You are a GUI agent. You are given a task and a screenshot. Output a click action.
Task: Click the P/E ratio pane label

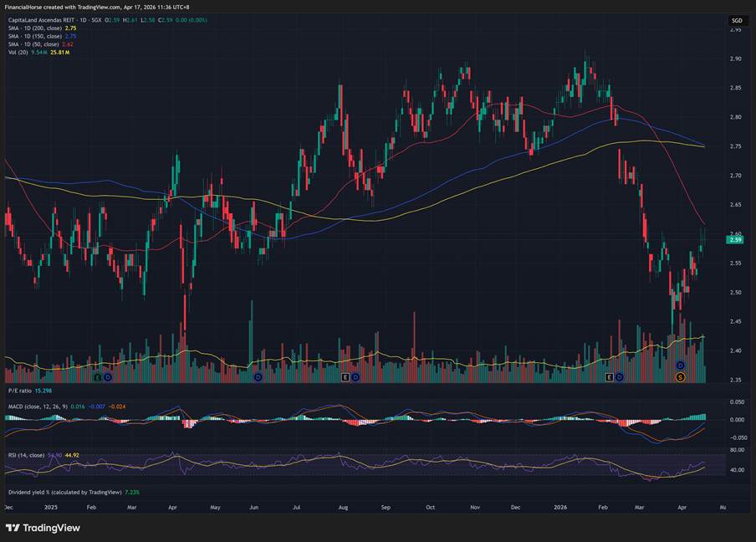(x=22, y=391)
